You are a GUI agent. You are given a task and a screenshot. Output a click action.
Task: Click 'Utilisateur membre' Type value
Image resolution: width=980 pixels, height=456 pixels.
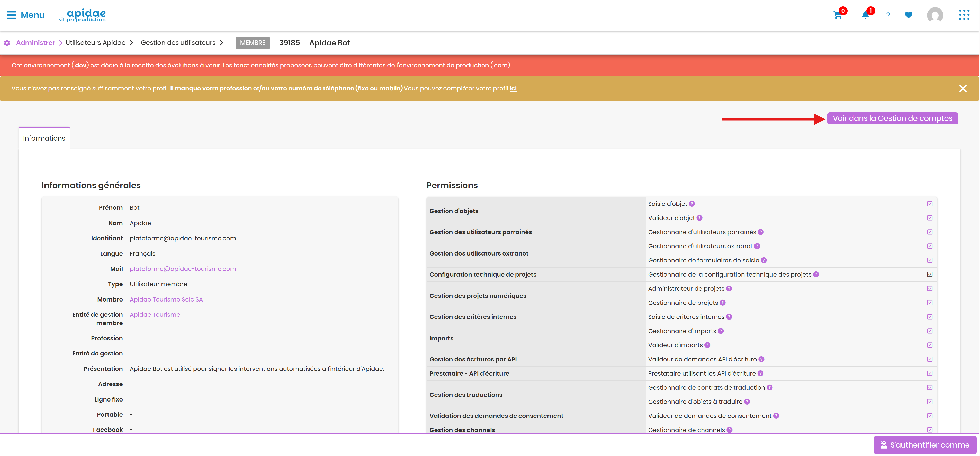pyautogui.click(x=158, y=284)
